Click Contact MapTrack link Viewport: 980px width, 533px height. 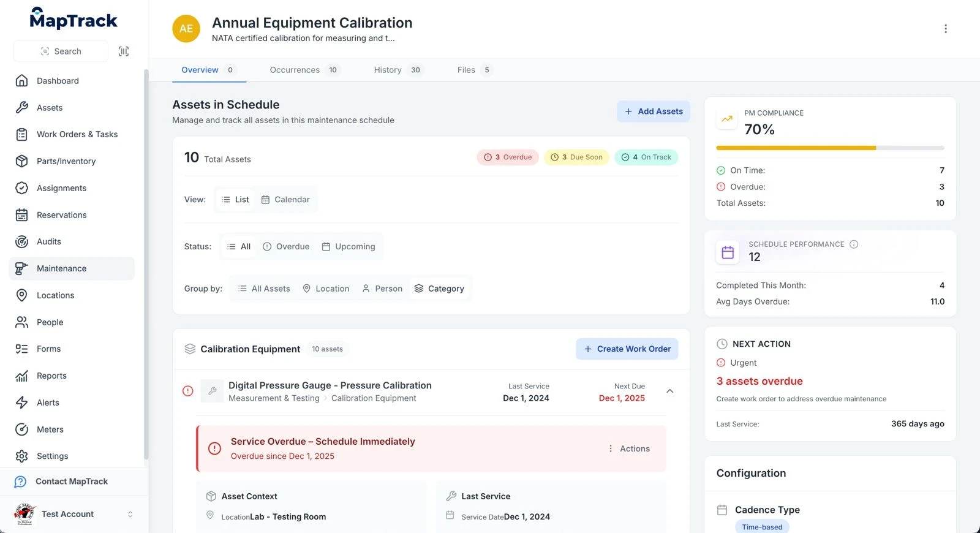coord(72,482)
